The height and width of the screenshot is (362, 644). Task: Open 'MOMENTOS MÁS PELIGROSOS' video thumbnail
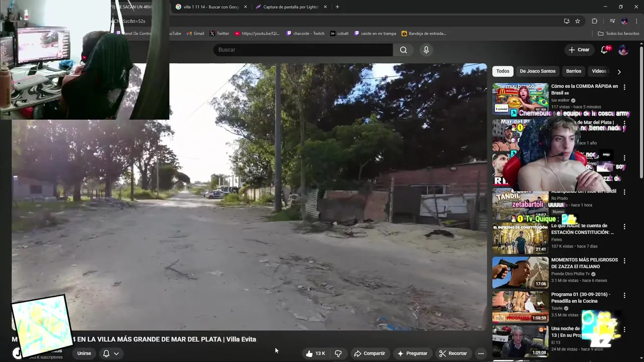click(x=520, y=273)
